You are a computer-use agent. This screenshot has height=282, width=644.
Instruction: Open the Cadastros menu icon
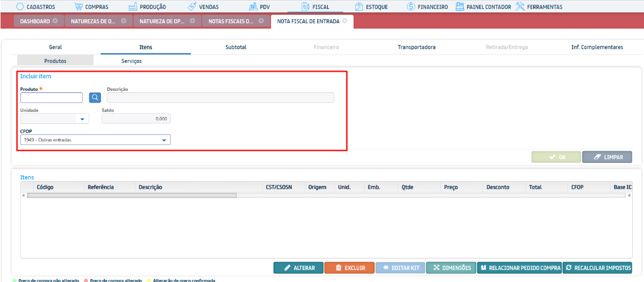coord(21,7)
